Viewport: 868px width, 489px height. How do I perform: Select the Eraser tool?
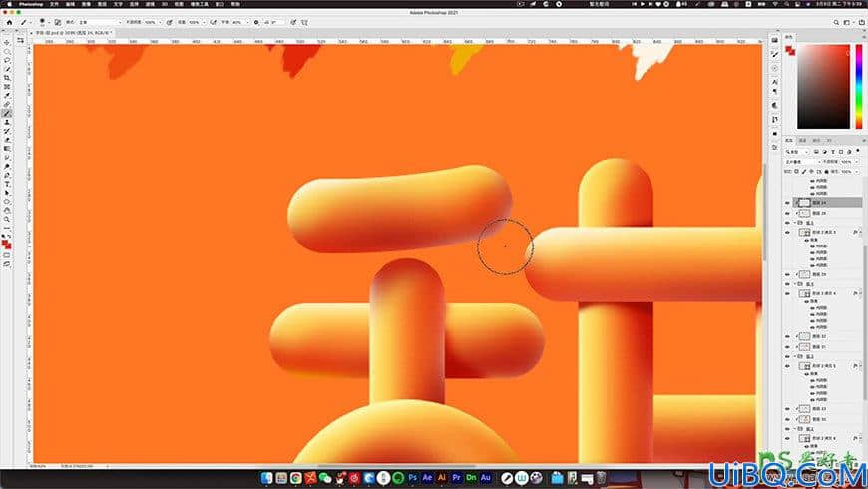pos(7,140)
